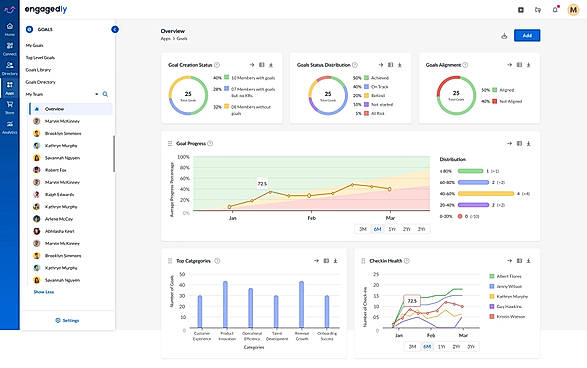Toggle Albert Flores legend in Checkin Health
Screen dimensions: 587x368
[x=492, y=276]
